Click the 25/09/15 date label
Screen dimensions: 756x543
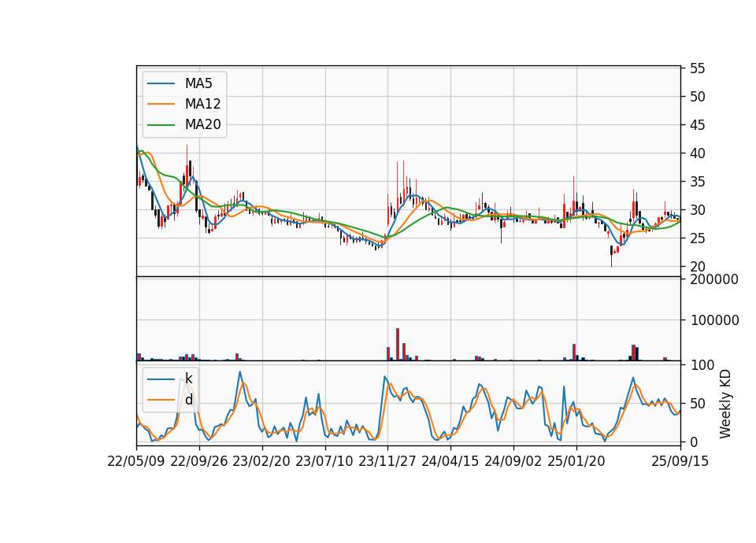680,461
